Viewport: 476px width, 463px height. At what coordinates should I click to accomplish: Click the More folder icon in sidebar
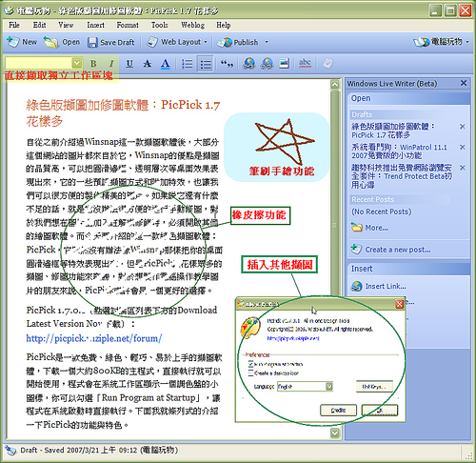(x=356, y=228)
